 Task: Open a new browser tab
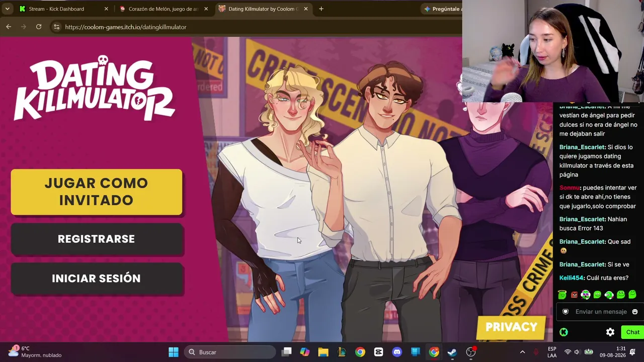[321, 9]
